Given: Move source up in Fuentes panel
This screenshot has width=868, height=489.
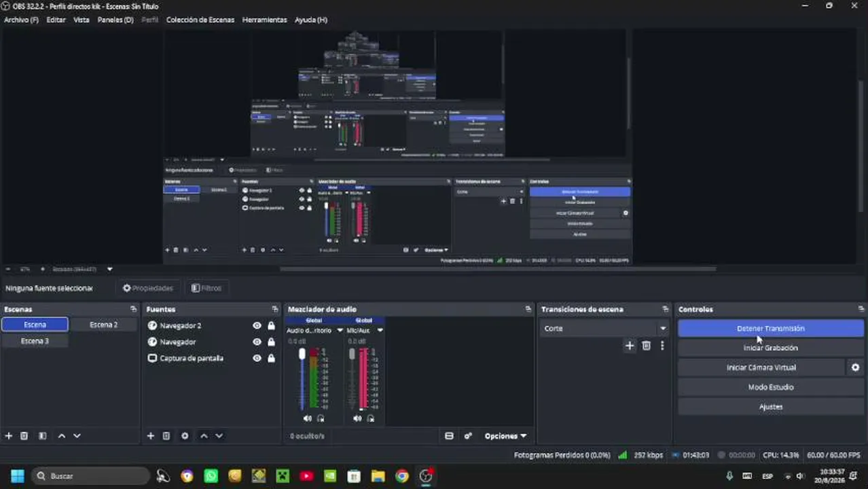Looking at the screenshot, I should [204, 436].
